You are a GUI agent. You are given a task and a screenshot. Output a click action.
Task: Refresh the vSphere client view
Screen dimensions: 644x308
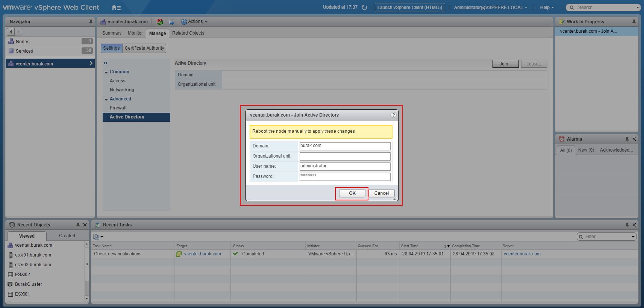coord(364,7)
